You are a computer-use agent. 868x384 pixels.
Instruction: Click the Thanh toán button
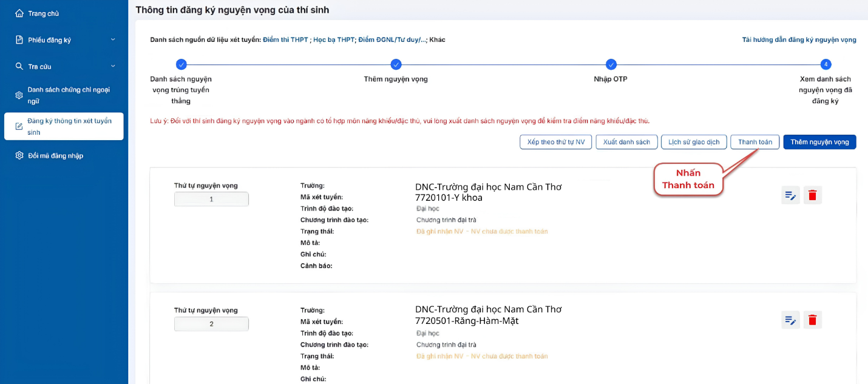(x=755, y=142)
